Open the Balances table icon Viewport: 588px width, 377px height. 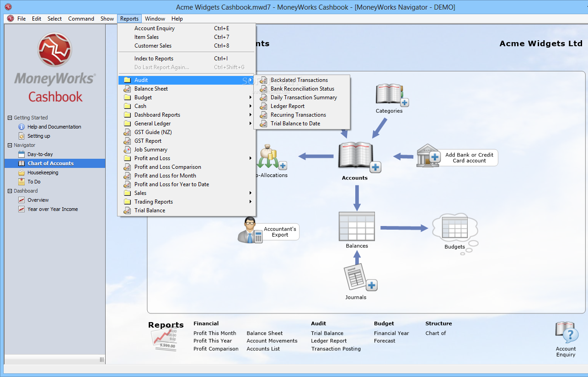click(x=357, y=226)
